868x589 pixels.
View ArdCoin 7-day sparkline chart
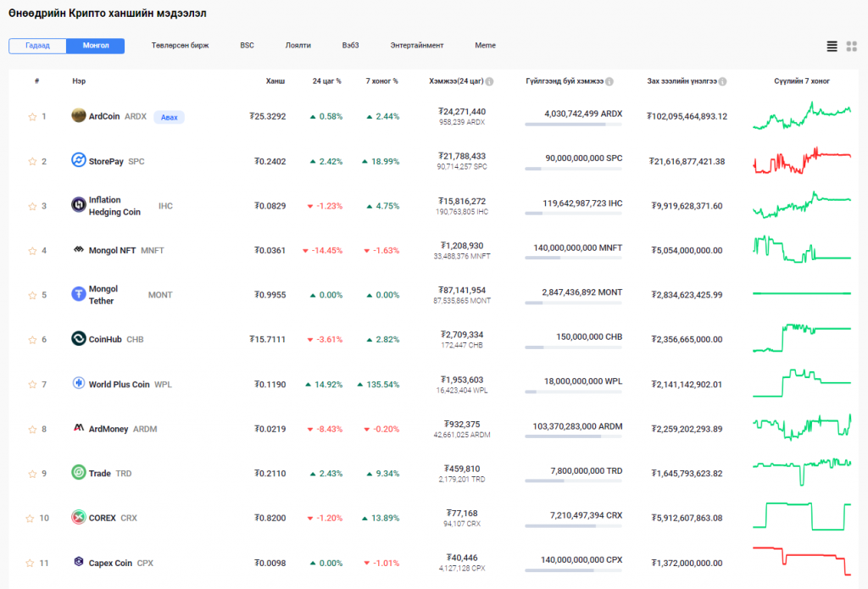[802, 116]
